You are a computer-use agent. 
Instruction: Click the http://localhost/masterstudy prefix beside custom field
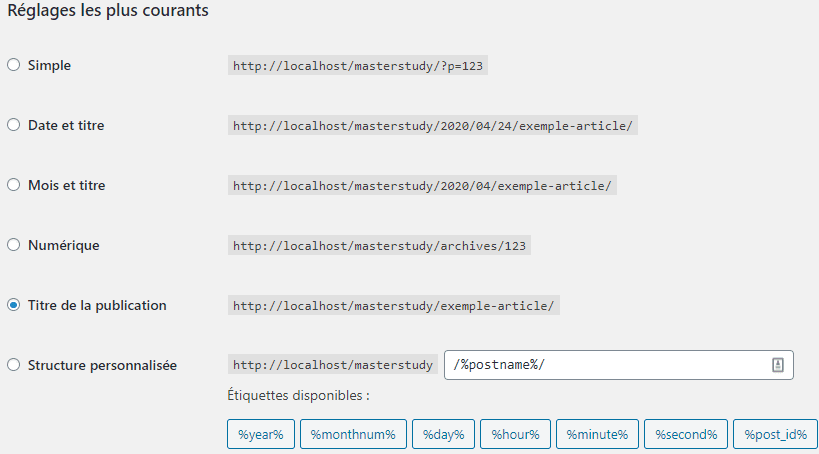point(333,365)
